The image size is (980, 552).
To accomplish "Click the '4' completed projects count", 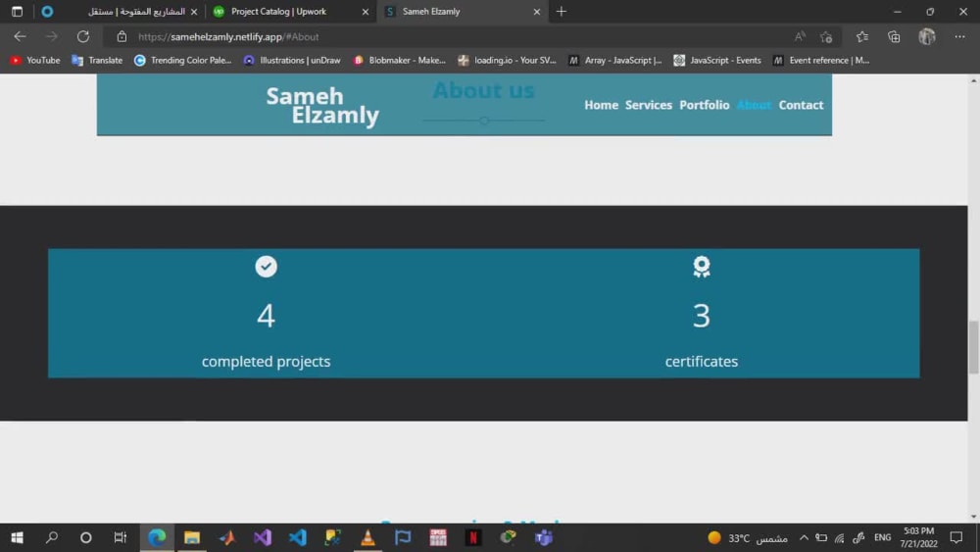I will [x=266, y=315].
